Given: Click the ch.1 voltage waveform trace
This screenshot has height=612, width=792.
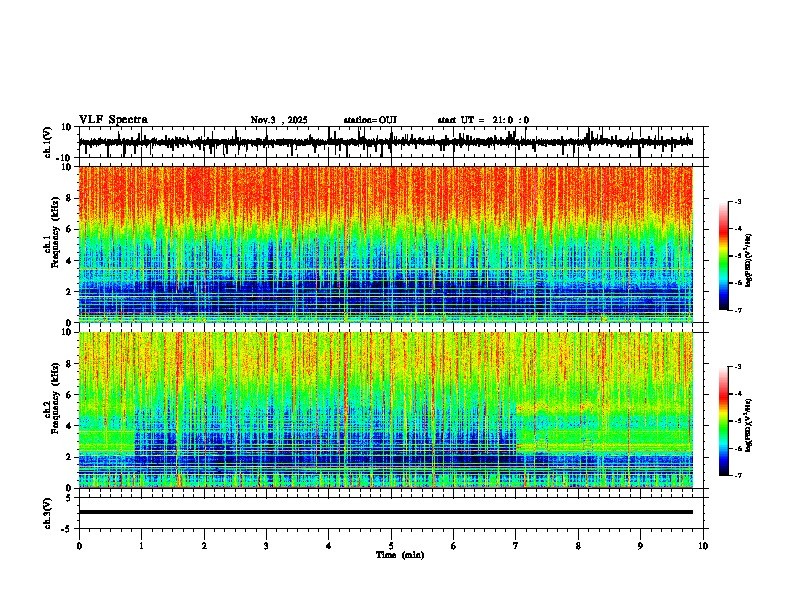Looking at the screenshot, I should tap(385, 142).
